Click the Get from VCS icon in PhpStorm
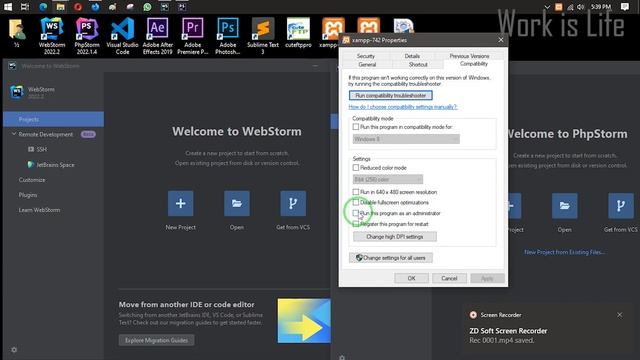Screen dimensions: 640x360 [x=621, y=206]
